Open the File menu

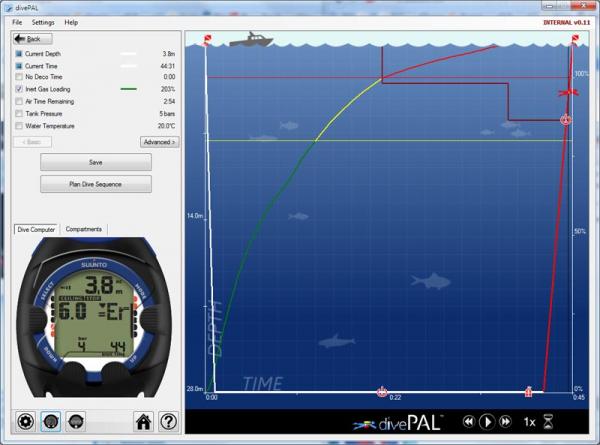click(17, 22)
